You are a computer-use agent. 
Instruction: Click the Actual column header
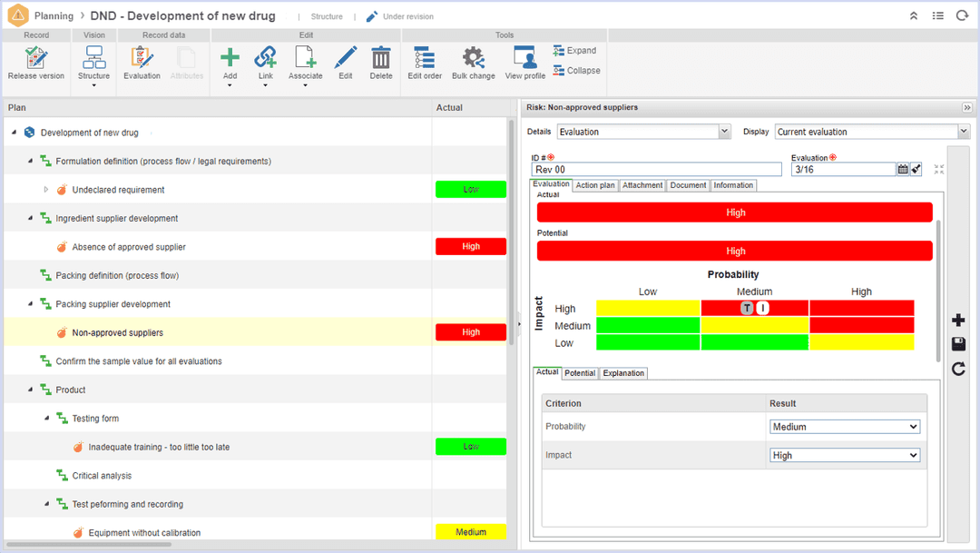[x=449, y=107]
